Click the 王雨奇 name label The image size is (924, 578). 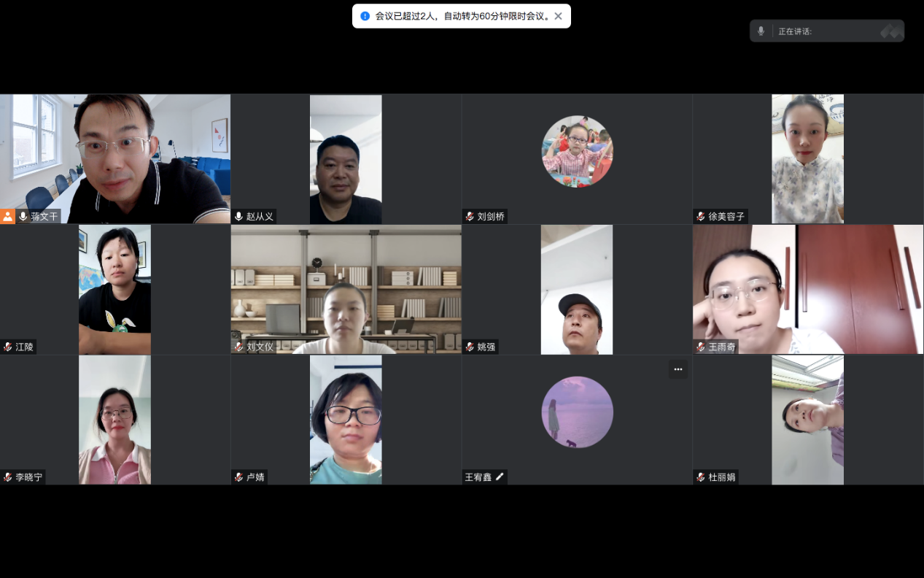coord(721,347)
